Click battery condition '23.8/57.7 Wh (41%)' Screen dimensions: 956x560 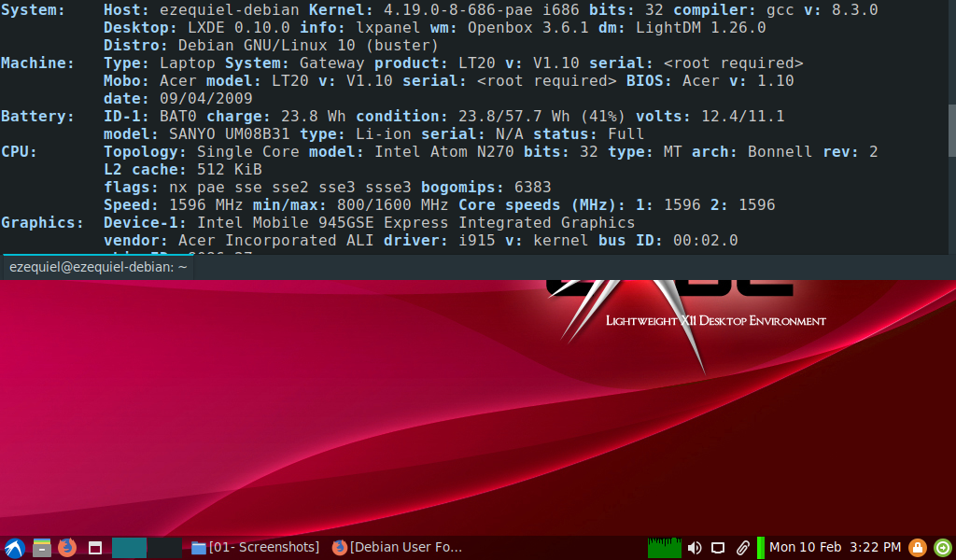tap(542, 116)
